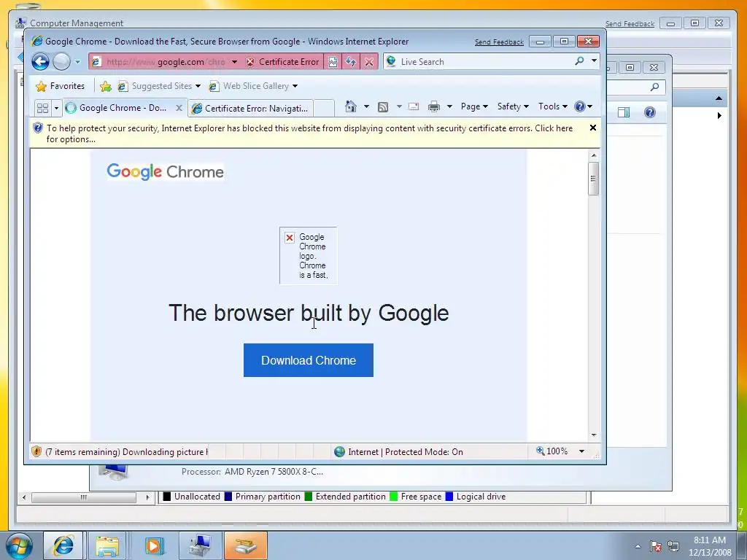Screen dimensions: 747x560
Task: Toggle Compatibility View broken-page icon
Action: coord(333,62)
